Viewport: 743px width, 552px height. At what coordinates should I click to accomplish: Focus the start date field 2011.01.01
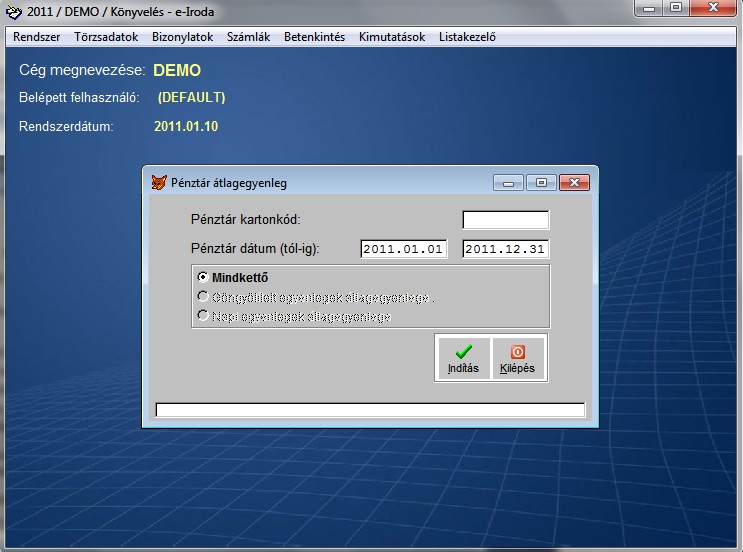coord(403,249)
